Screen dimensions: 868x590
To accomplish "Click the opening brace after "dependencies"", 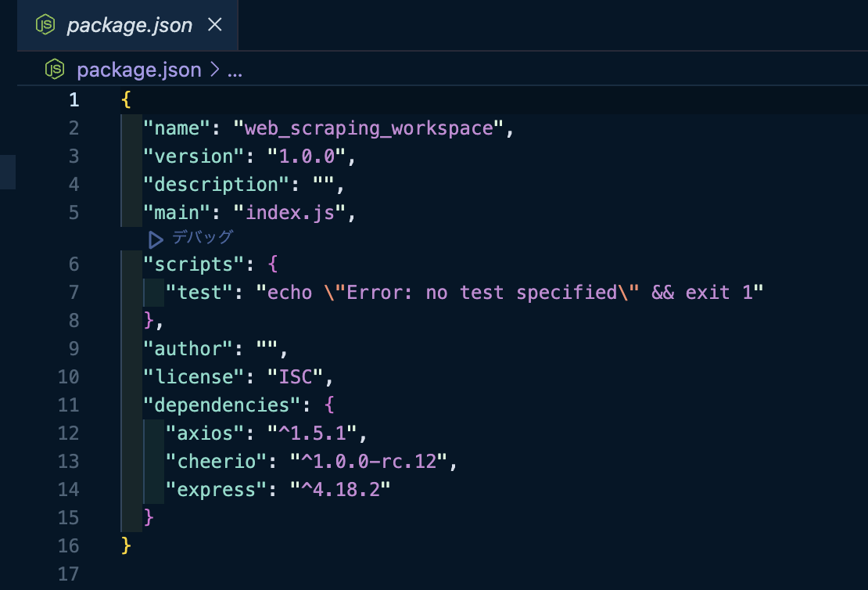I will point(329,405).
